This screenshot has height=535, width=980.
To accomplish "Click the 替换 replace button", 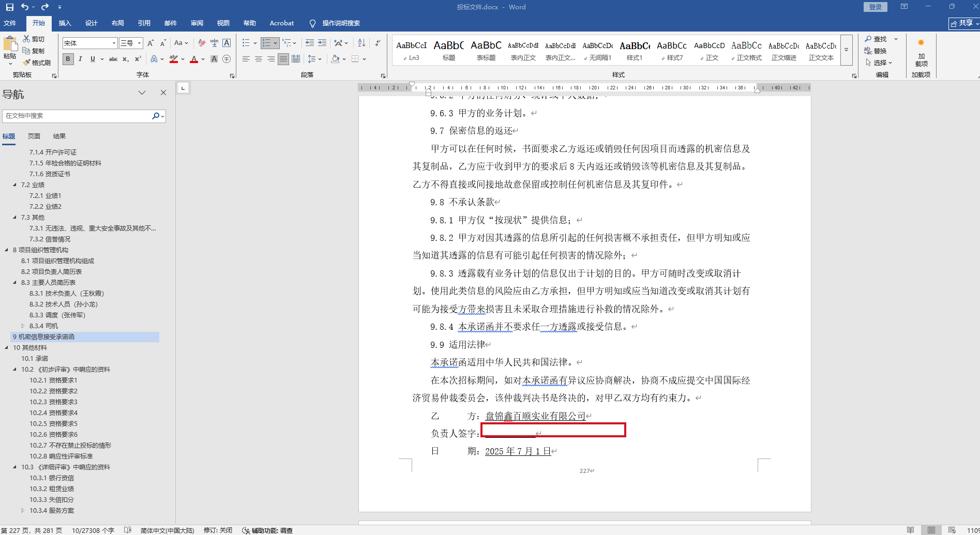I will (875, 51).
